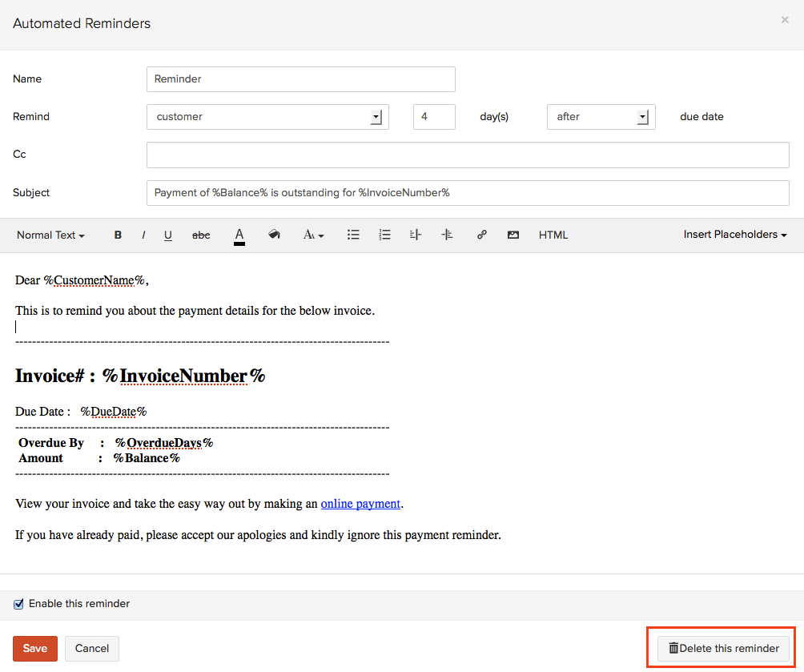Toggle bold formatting in the editor
The image size is (804, 672).
(x=118, y=235)
